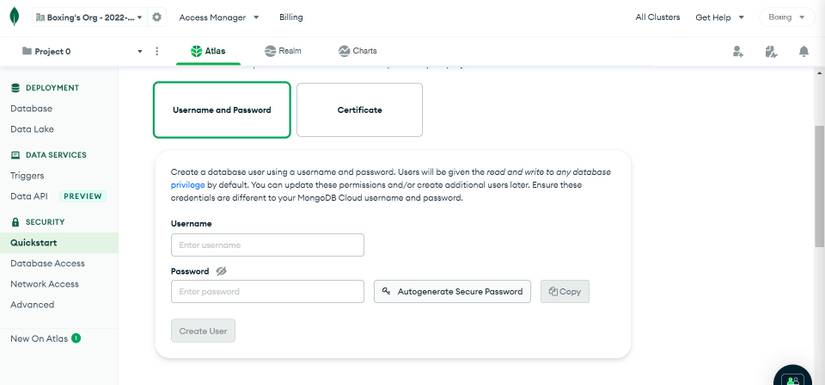Image resolution: width=825 pixels, height=385 pixels.
Task: Switch to the Atlas tab
Action: 208,51
